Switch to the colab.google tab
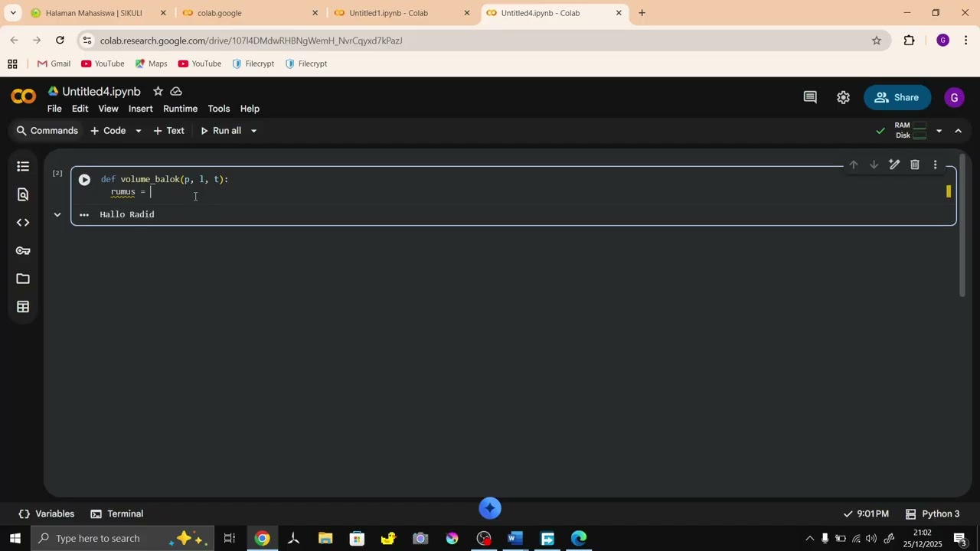The width and height of the screenshot is (980, 551). point(250,13)
